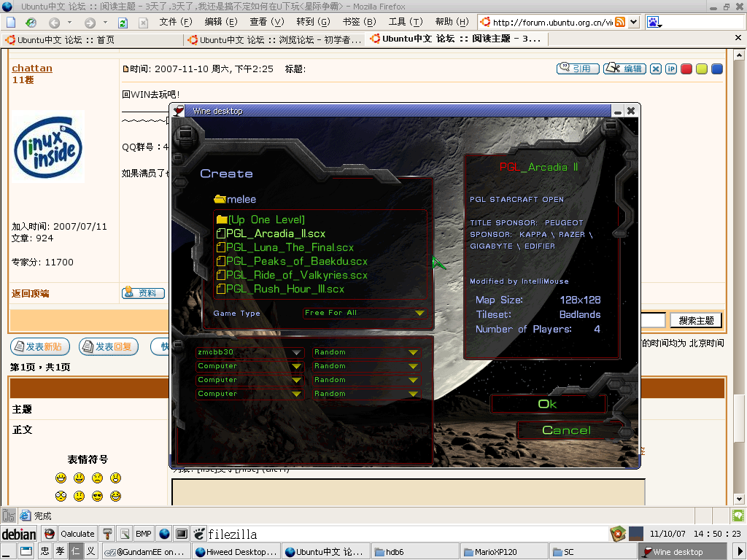This screenshot has width=747, height=560.
Task: Click the IP lookup icon
Action: (671, 69)
